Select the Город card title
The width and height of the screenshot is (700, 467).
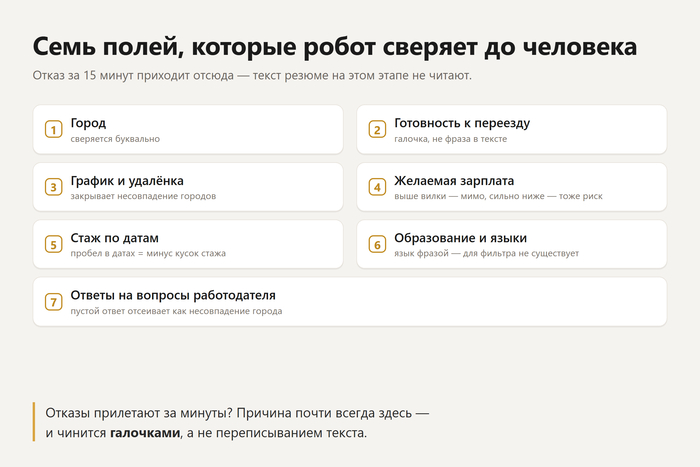(88, 123)
